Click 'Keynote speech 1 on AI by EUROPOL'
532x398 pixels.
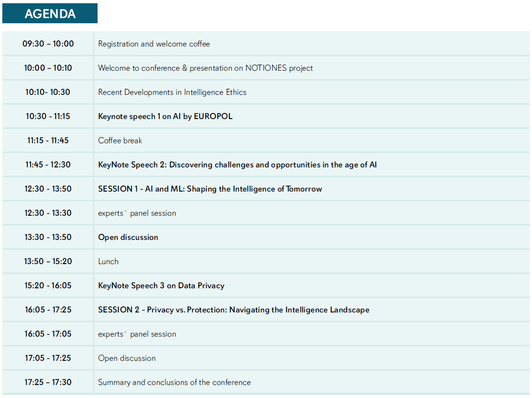[165, 116]
